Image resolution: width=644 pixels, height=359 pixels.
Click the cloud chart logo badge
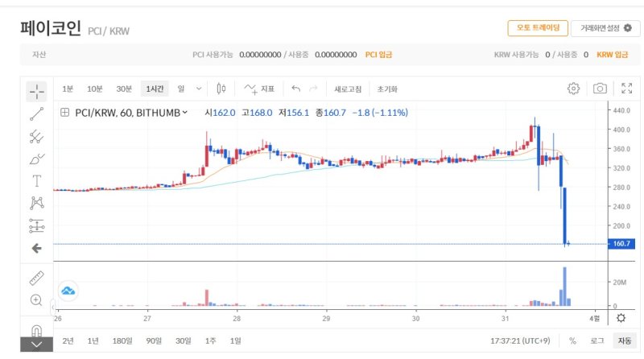tap(68, 291)
